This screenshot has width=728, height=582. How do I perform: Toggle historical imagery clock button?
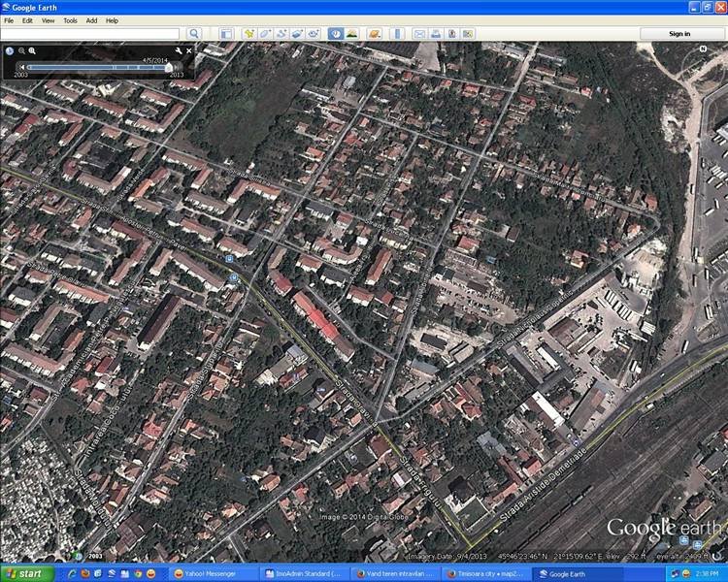[335, 34]
